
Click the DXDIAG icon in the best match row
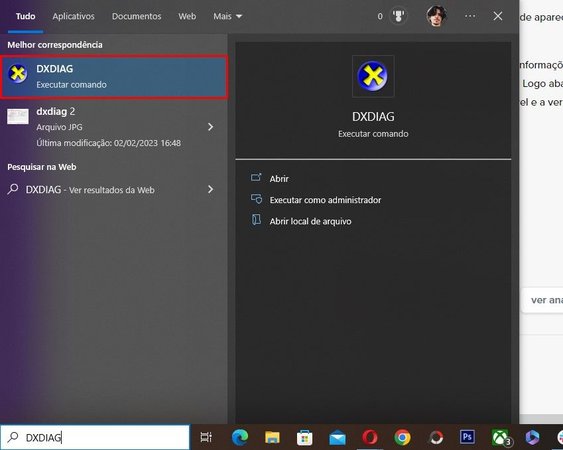pos(17,73)
